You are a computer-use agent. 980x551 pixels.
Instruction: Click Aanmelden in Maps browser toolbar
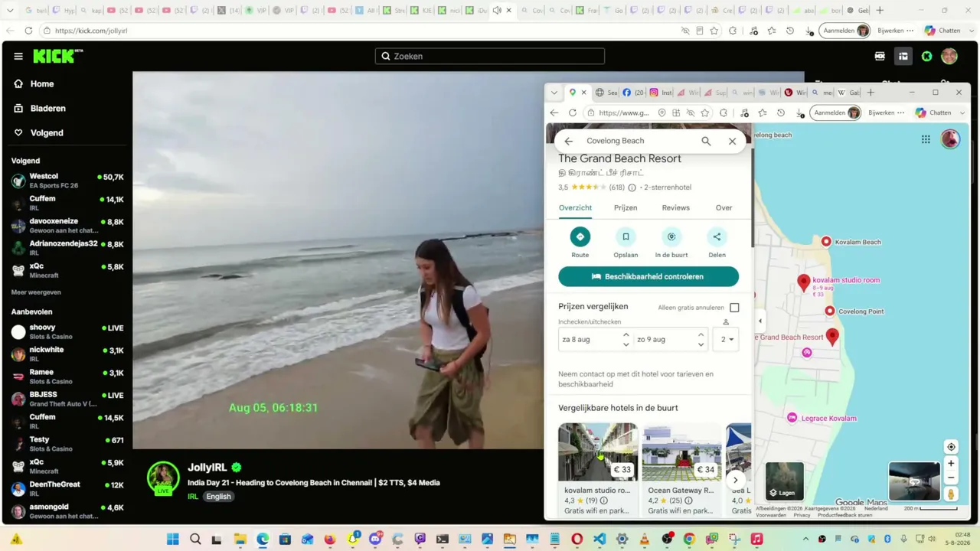837,112
